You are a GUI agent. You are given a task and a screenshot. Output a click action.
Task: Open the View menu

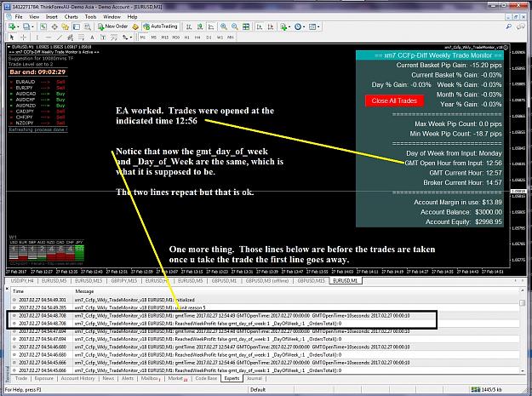click(34, 17)
